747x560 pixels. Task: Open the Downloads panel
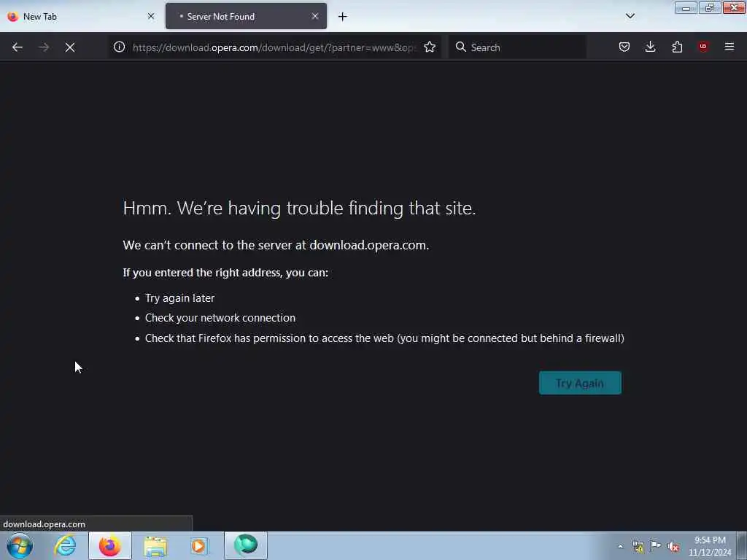pyautogui.click(x=650, y=47)
